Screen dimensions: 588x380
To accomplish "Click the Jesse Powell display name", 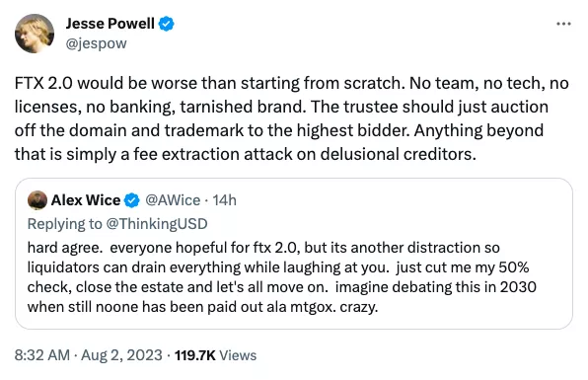I will pyautogui.click(x=110, y=24).
